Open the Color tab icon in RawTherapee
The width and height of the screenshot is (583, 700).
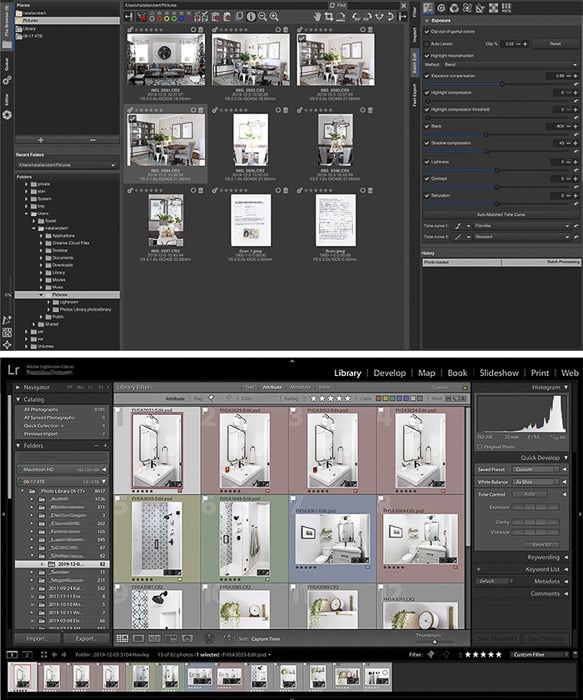point(454,8)
